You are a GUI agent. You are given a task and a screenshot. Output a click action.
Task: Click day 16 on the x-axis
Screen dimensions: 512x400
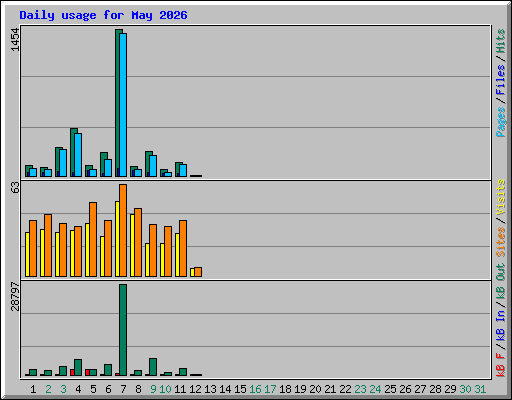(x=255, y=389)
